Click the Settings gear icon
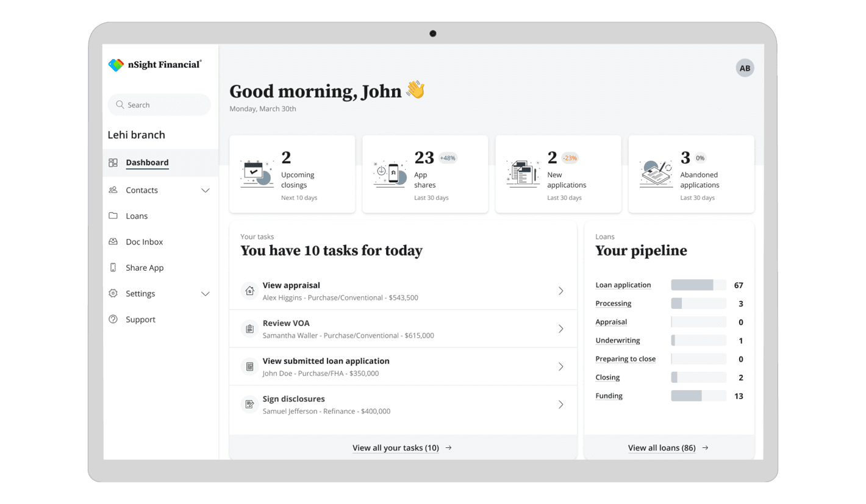 [x=113, y=293]
